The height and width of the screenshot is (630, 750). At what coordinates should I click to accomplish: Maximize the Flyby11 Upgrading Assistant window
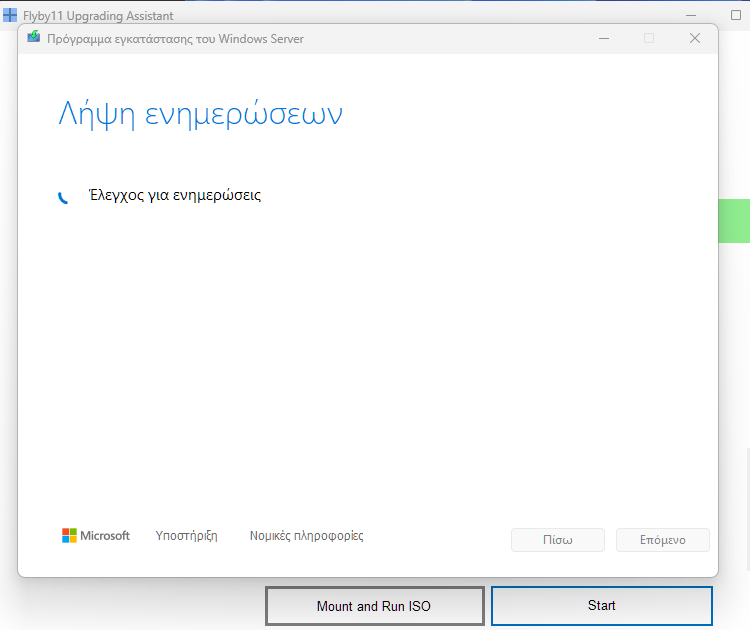click(736, 15)
